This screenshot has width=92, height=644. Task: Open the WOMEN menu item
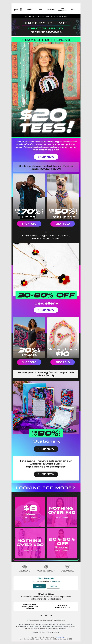point(30,9)
